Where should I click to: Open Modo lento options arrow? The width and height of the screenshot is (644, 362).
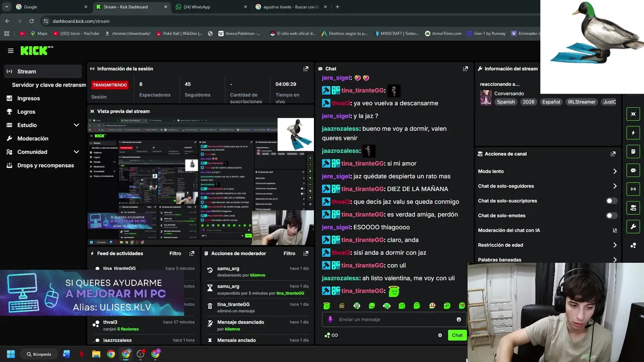pos(614,171)
